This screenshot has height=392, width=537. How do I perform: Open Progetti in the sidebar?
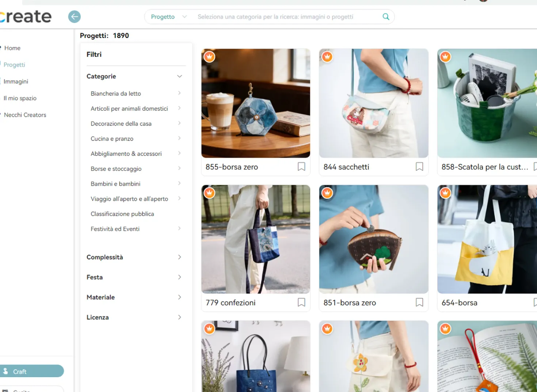(x=14, y=65)
